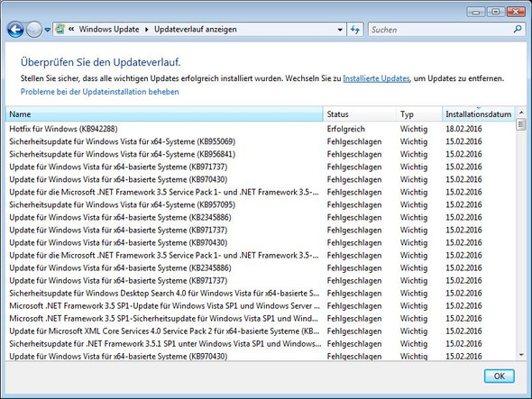Screen dimensions: 532x399
Task: Open the address bar history dropdown
Action: click(340, 30)
